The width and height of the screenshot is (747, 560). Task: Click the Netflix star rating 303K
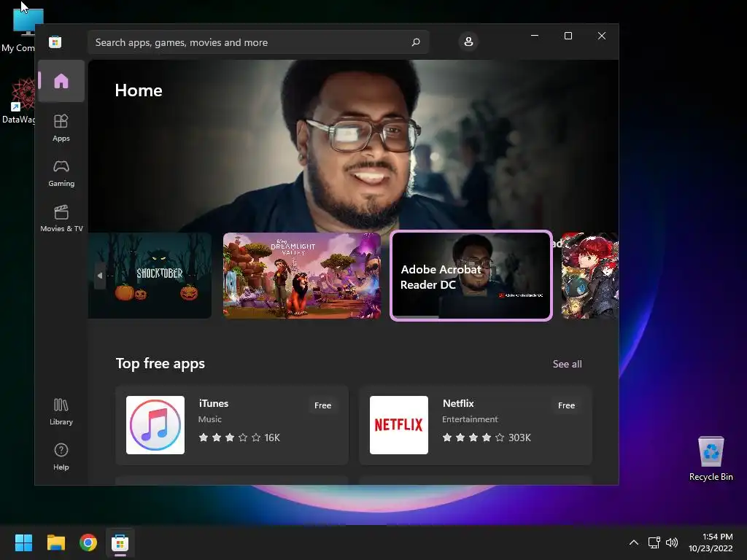point(487,437)
